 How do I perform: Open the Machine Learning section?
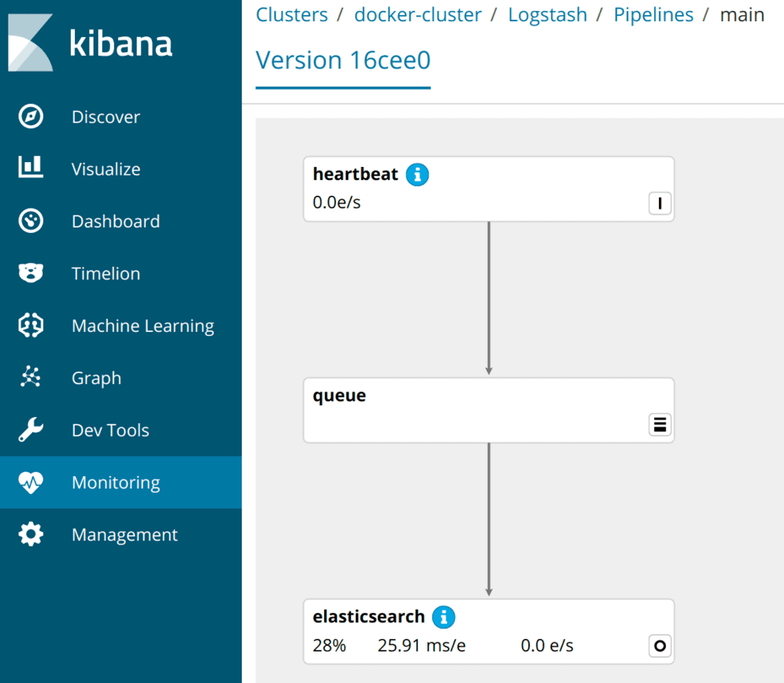point(30,325)
